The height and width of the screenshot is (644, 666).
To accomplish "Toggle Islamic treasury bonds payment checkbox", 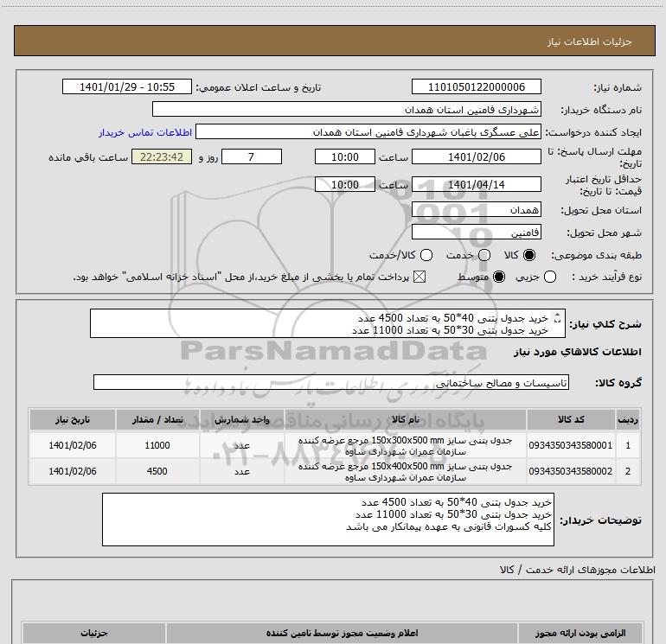I will tap(419, 277).
